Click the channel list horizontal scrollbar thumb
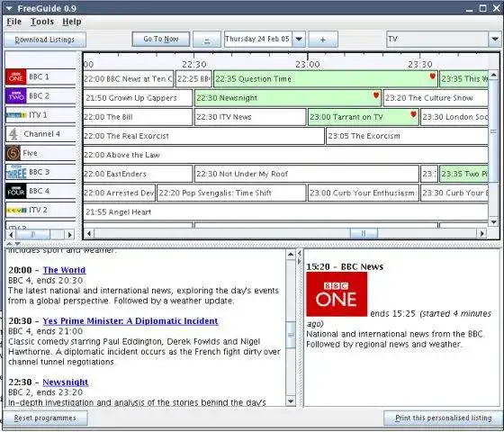 [x=33, y=235]
